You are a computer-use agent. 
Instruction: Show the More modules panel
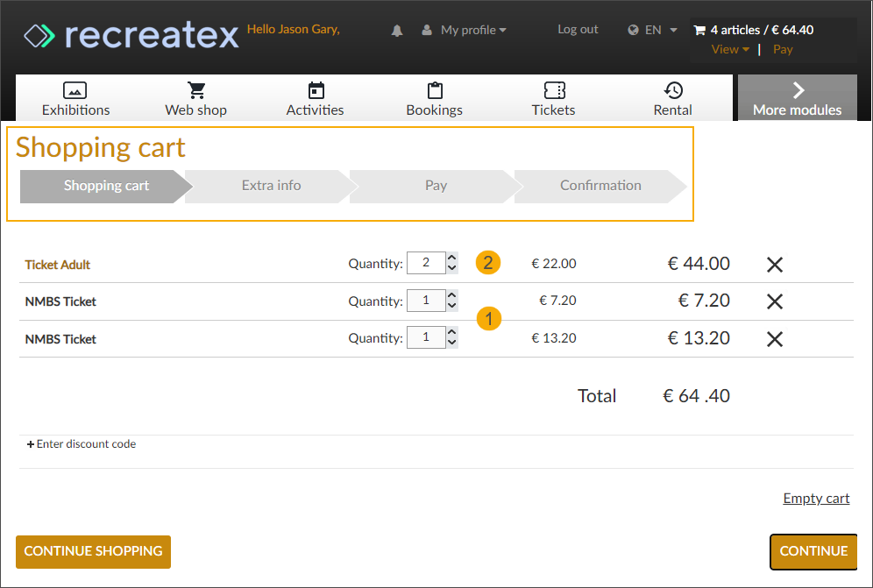coord(797,96)
